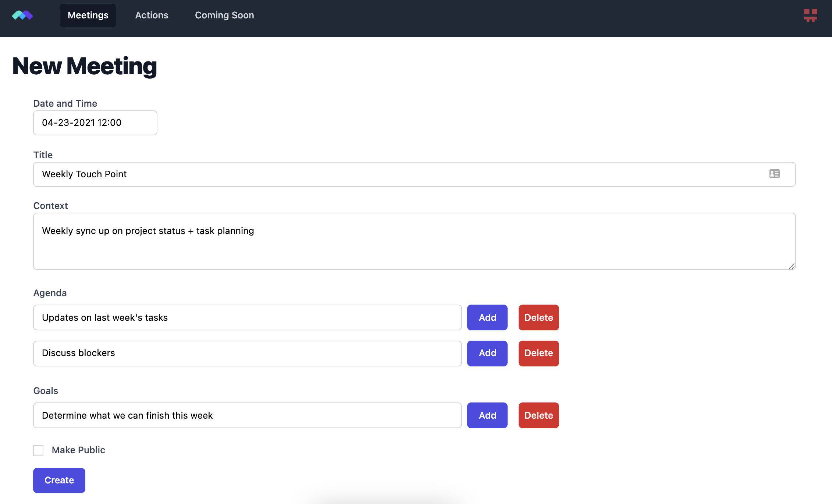Enable the Make Public checkbox
This screenshot has width=832, height=504.
[38, 450]
